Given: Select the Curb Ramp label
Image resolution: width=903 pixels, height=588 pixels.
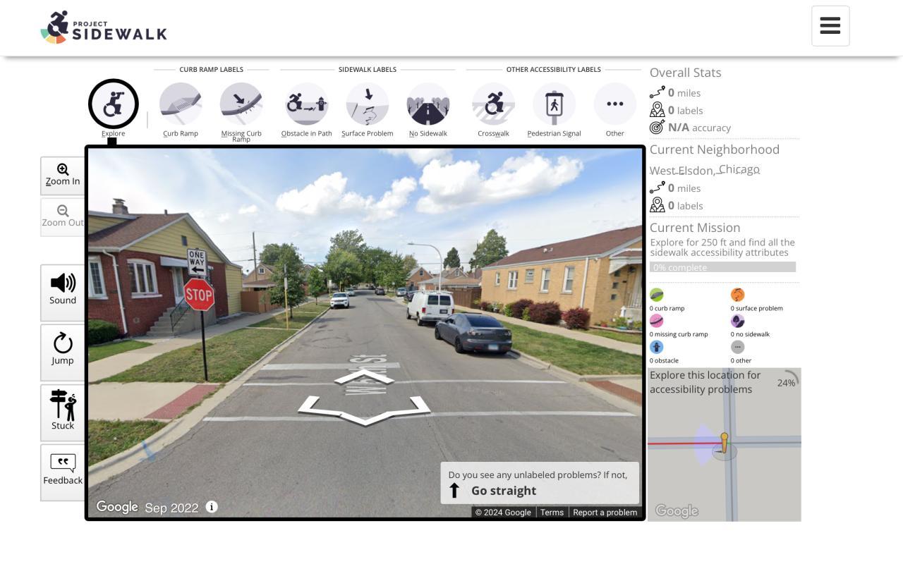Looking at the screenshot, I should 181,104.
